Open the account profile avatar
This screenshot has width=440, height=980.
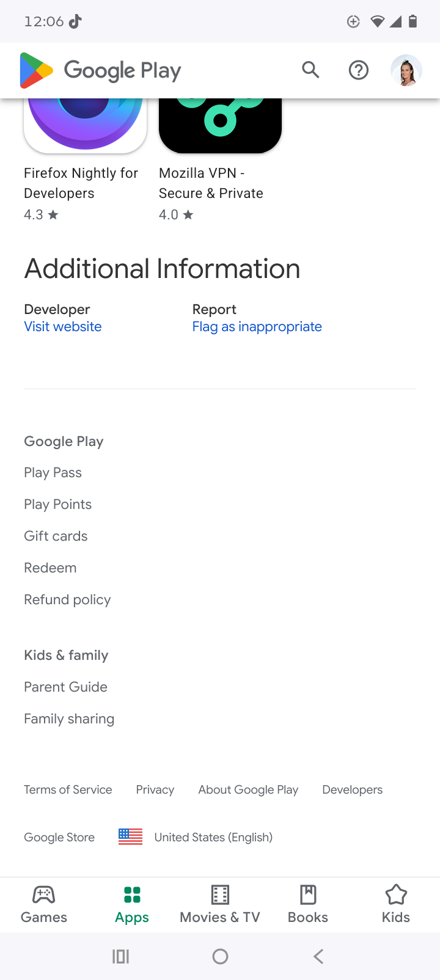[406, 70]
